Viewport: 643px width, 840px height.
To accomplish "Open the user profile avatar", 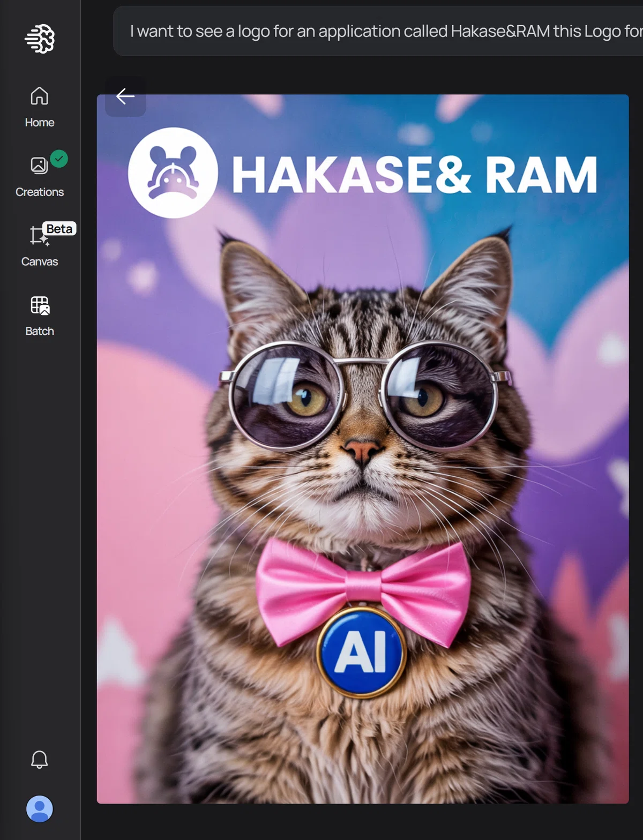I will coord(40,808).
